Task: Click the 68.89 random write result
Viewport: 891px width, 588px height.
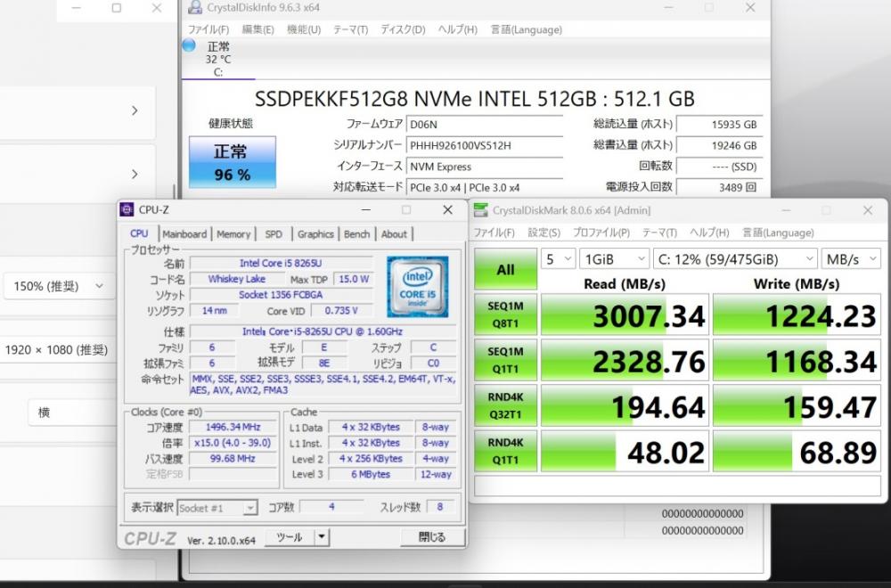Action: [x=797, y=451]
